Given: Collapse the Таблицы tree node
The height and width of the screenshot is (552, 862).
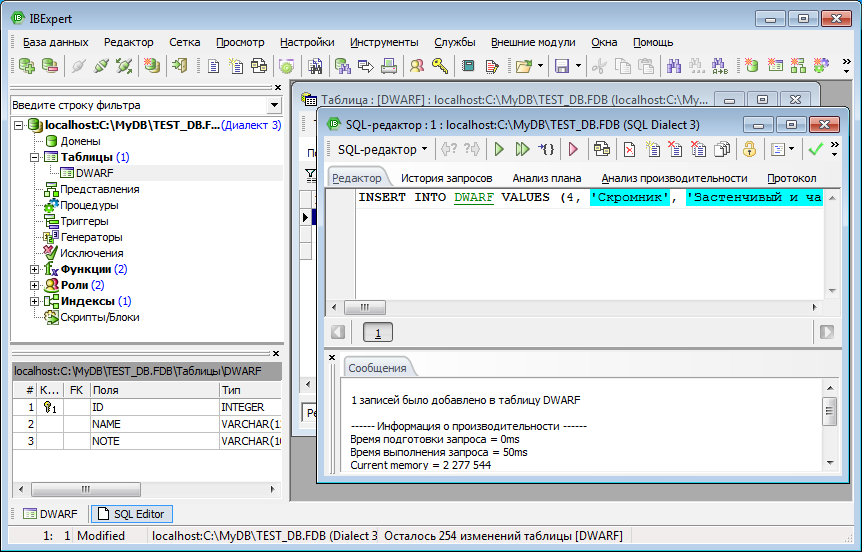Looking at the screenshot, I should (x=35, y=157).
